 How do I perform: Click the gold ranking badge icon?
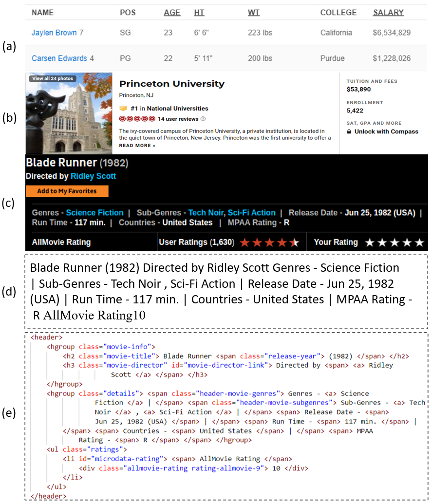point(123,108)
